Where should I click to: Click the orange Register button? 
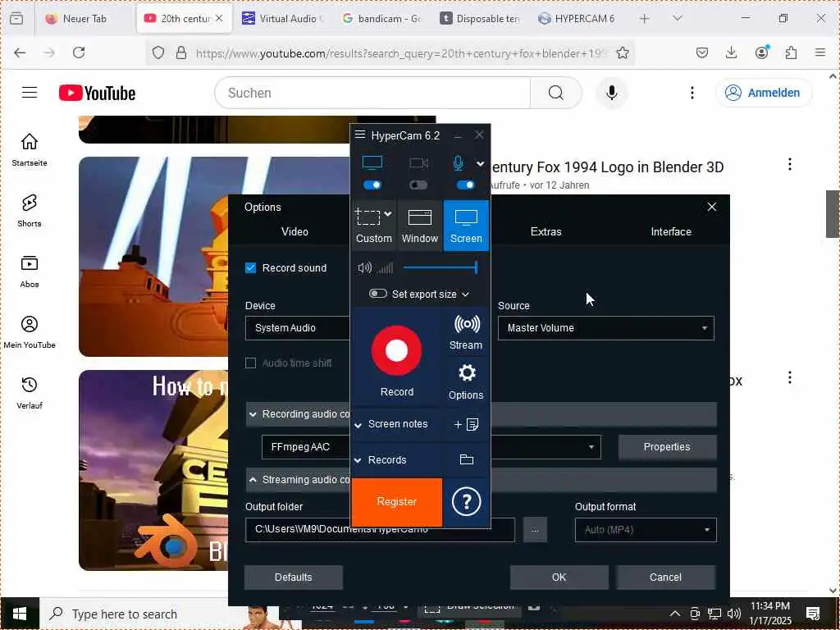(396, 502)
